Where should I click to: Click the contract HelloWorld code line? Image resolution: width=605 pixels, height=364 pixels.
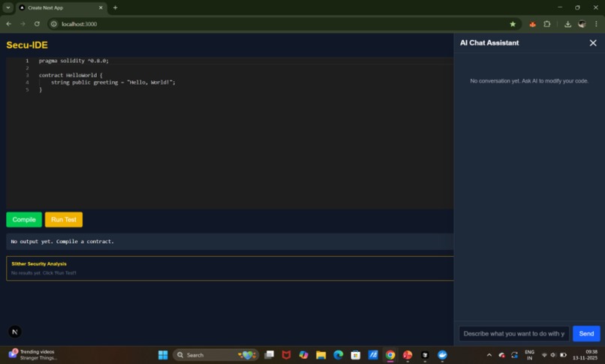point(71,75)
